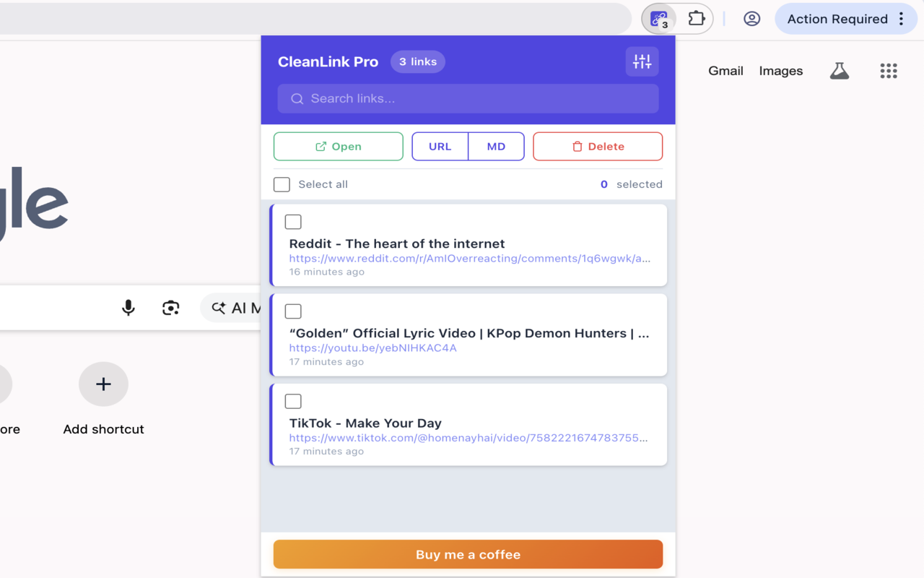
Task: Click the Add shortcut button
Action: click(x=103, y=384)
